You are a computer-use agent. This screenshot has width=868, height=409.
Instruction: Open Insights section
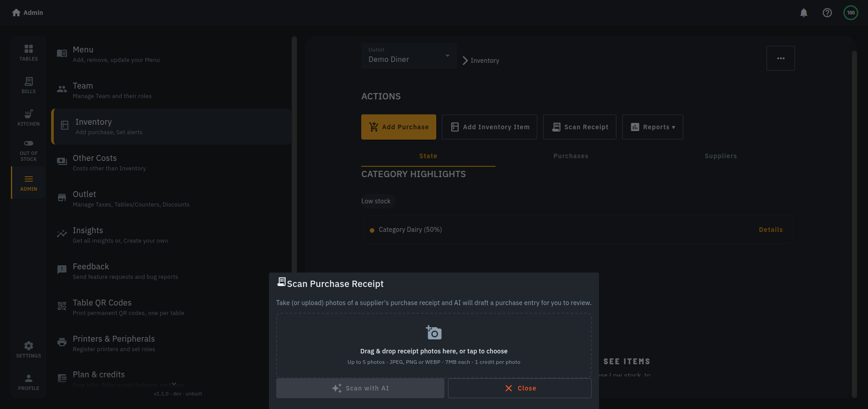[172, 235]
